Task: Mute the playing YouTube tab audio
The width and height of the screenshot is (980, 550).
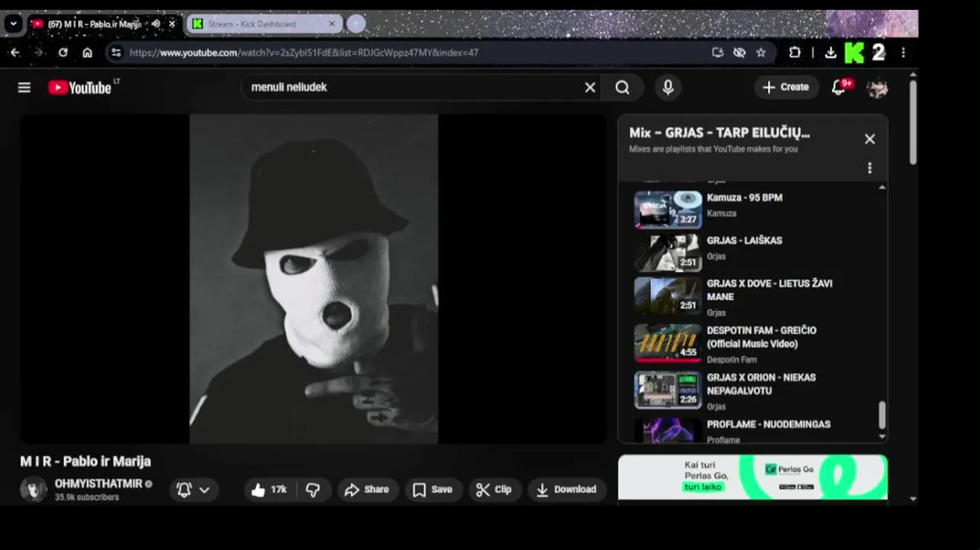Action: pyautogui.click(x=156, y=24)
